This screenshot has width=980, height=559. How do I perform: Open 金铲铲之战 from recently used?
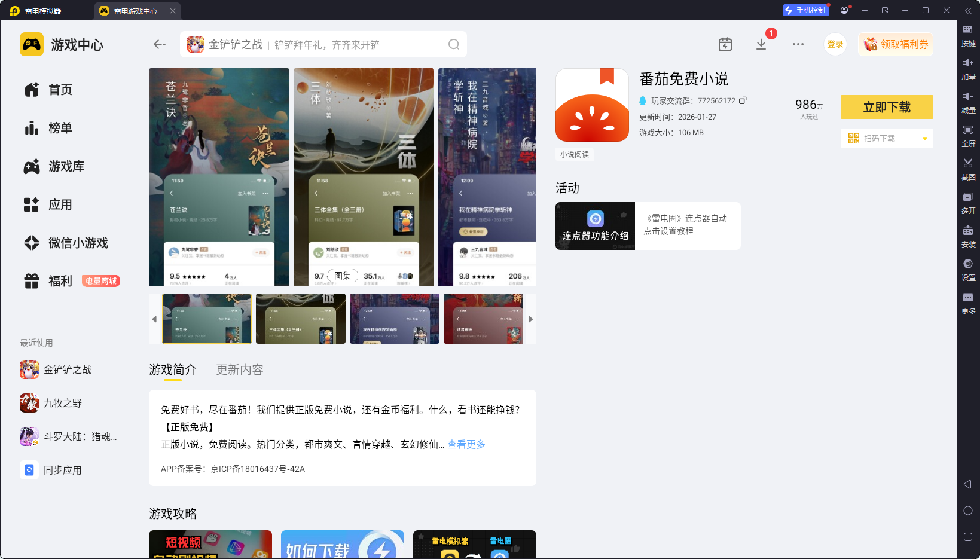tap(56, 369)
